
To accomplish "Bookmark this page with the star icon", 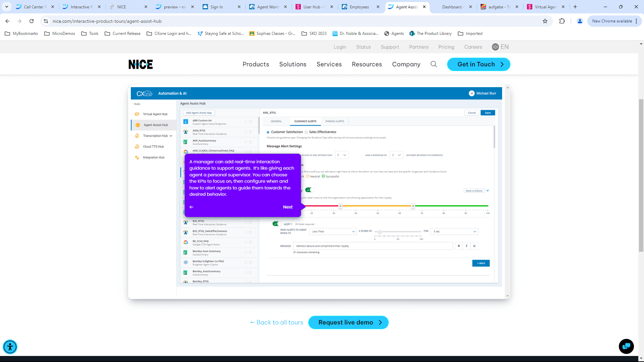I will click(x=545, y=21).
